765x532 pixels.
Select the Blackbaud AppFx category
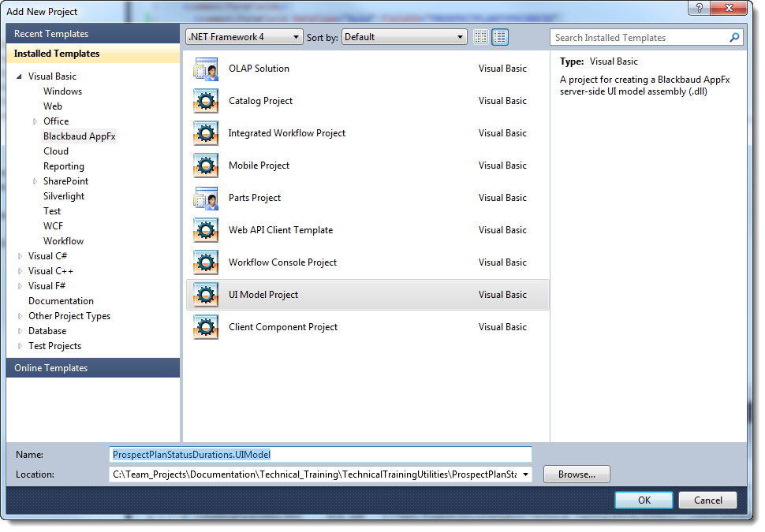click(x=79, y=136)
